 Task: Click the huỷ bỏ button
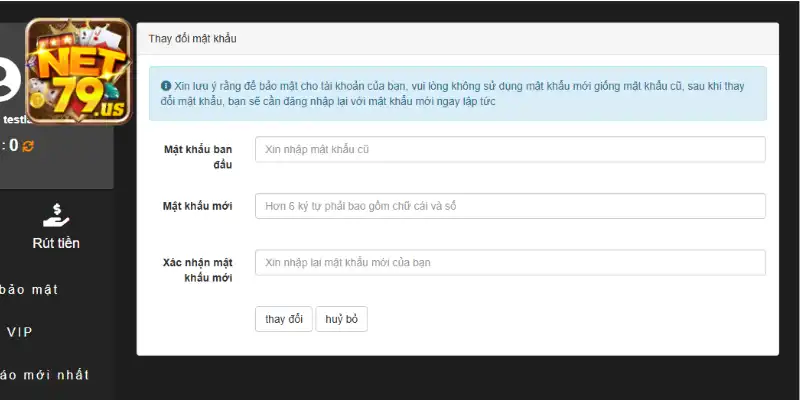tap(341, 319)
